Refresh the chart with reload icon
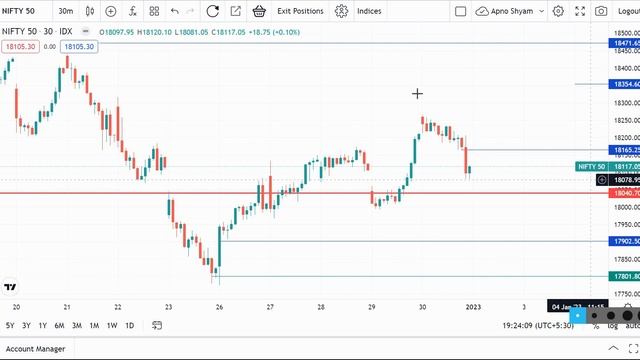Image resolution: width=640 pixels, height=360 pixels. click(x=212, y=11)
